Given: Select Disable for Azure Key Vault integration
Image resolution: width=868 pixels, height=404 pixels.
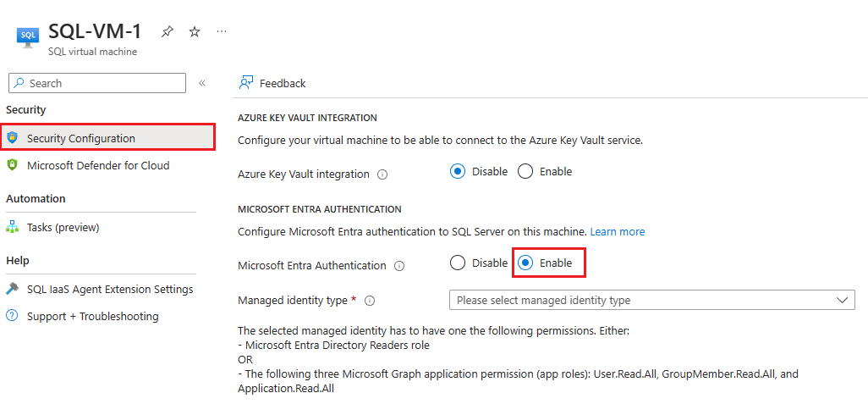Looking at the screenshot, I should pyautogui.click(x=458, y=171).
